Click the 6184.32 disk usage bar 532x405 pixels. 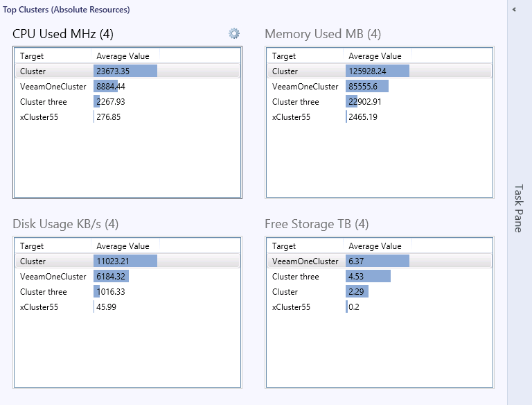point(111,277)
